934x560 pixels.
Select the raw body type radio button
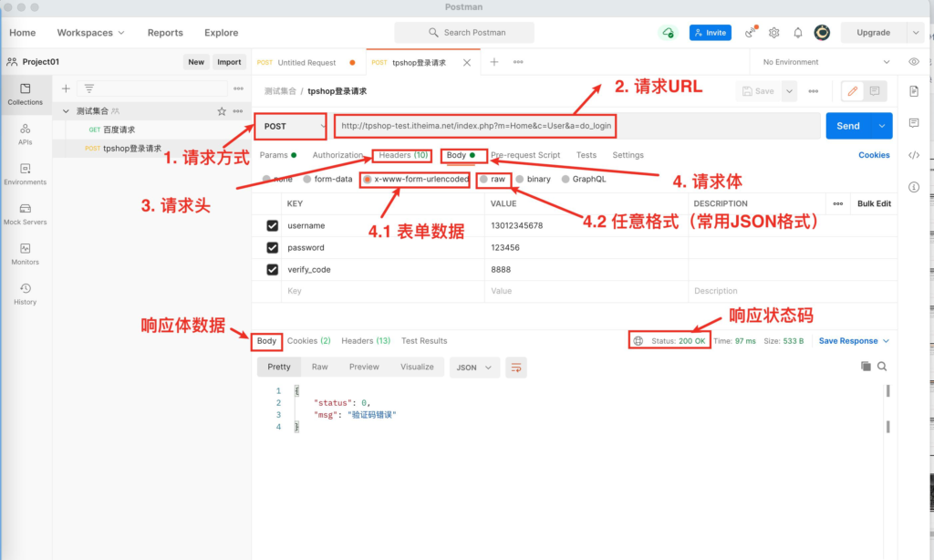coord(484,180)
